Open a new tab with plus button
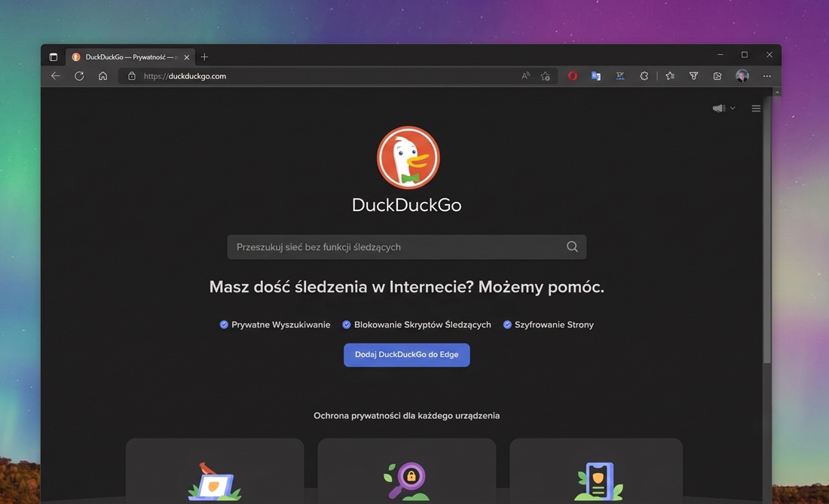The image size is (829, 504). [x=204, y=57]
